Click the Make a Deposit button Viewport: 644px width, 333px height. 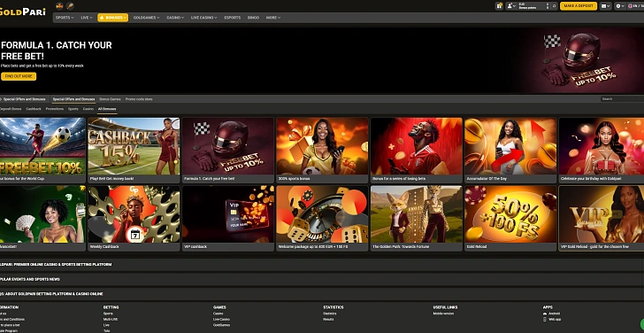tap(579, 5)
